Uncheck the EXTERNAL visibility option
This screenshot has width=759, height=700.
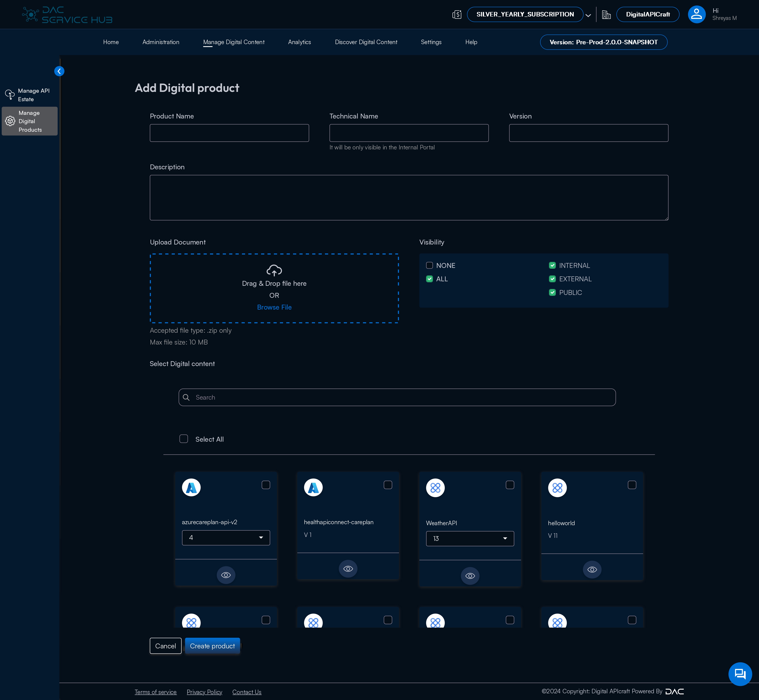[553, 279]
